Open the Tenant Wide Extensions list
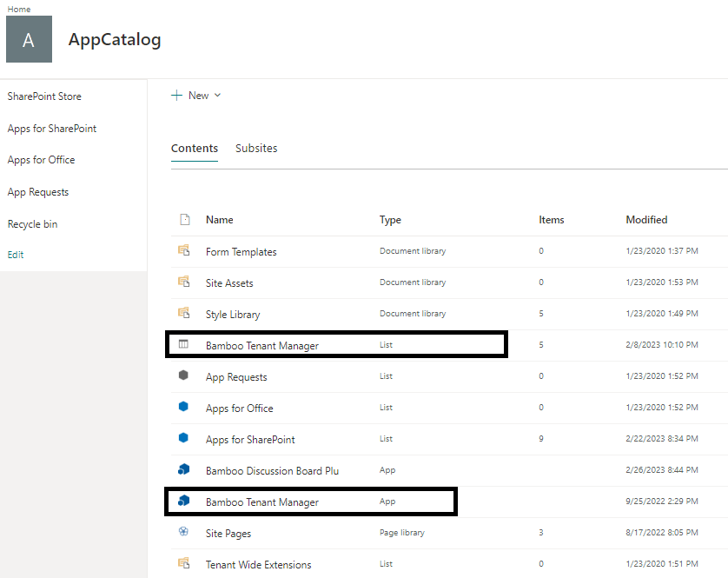This screenshot has height=578, width=728. click(x=259, y=565)
